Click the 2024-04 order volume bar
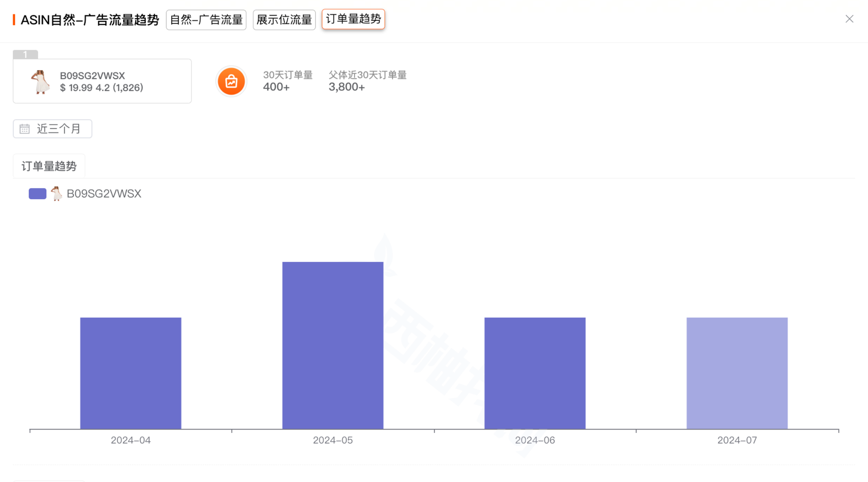Viewport: 868px width, 482px height. tap(131, 373)
